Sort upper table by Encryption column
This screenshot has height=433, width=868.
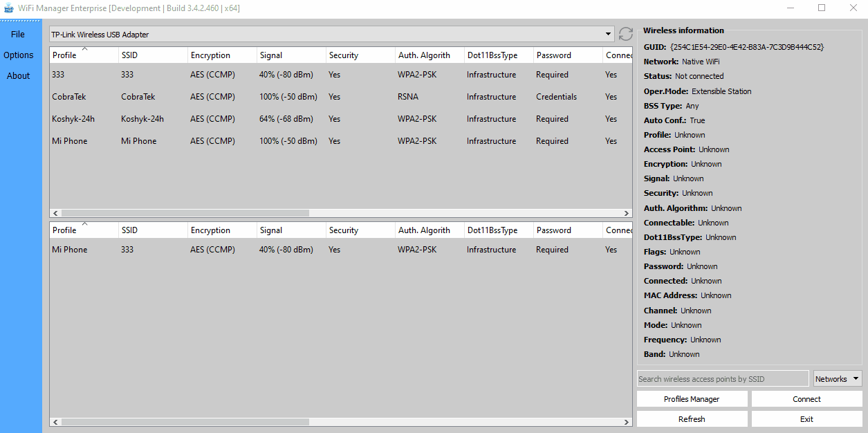coord(222,55)
